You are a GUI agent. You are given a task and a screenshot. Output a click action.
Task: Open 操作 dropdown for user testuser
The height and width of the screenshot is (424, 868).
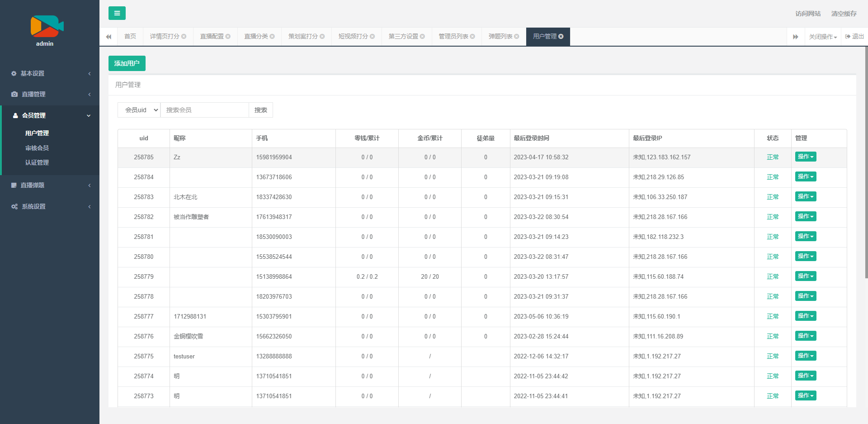[806, 356]
